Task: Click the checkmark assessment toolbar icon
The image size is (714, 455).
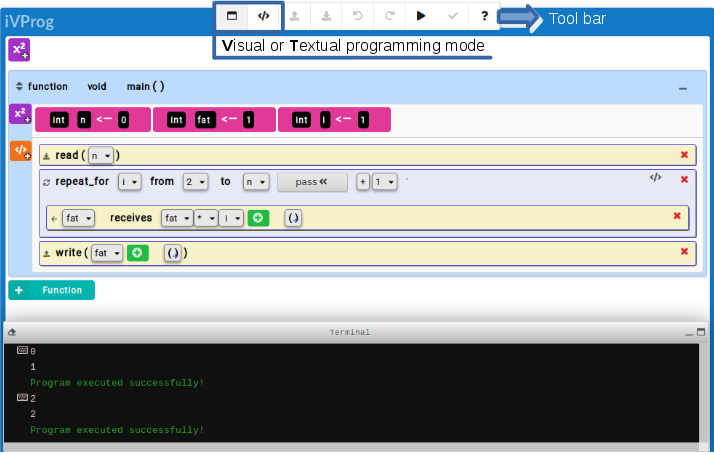Action: coord(453,16)
